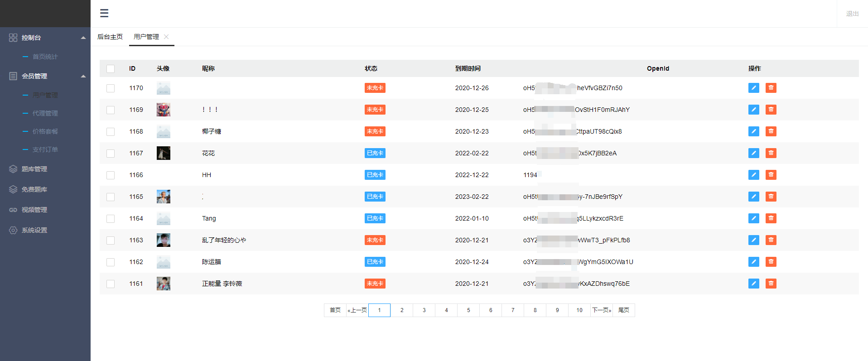868x361 pixels.
Task: Open 代理管理 in the sidebar
Action: [x=45, y=113]
